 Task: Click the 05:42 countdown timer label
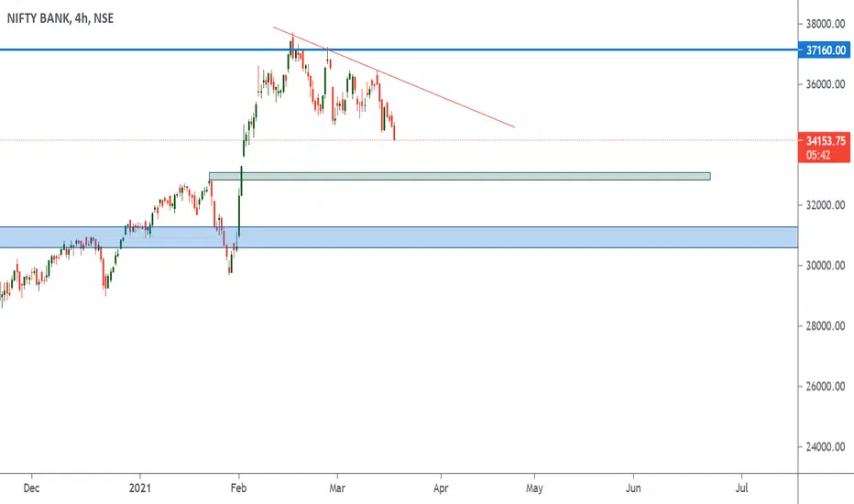tap(818, 155)
